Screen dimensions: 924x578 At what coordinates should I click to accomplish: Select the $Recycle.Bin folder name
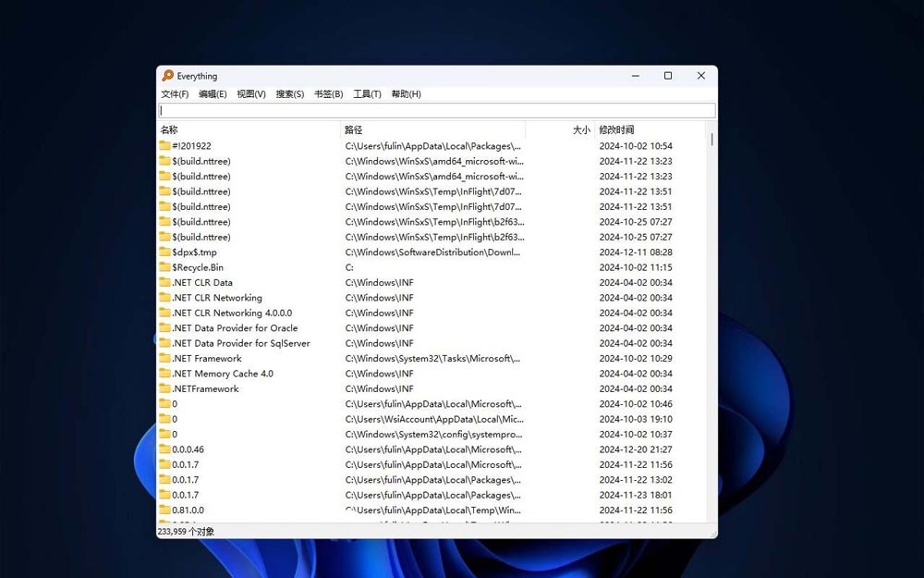pos(198,267)
